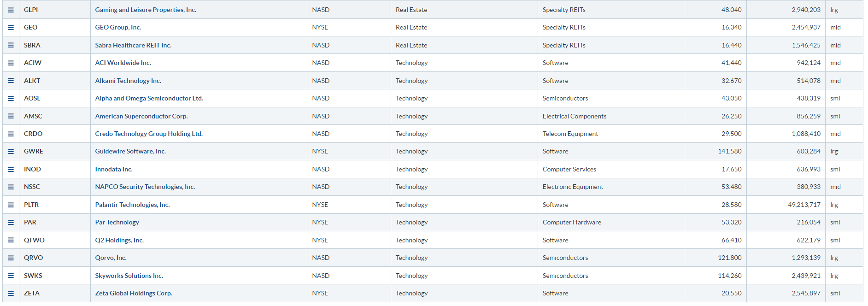Image resolution: width=868 pixels, height=306 pixels.
Task: Select the QTWO ticker cell
Action: pyautogui.click(x=54, y=240)
